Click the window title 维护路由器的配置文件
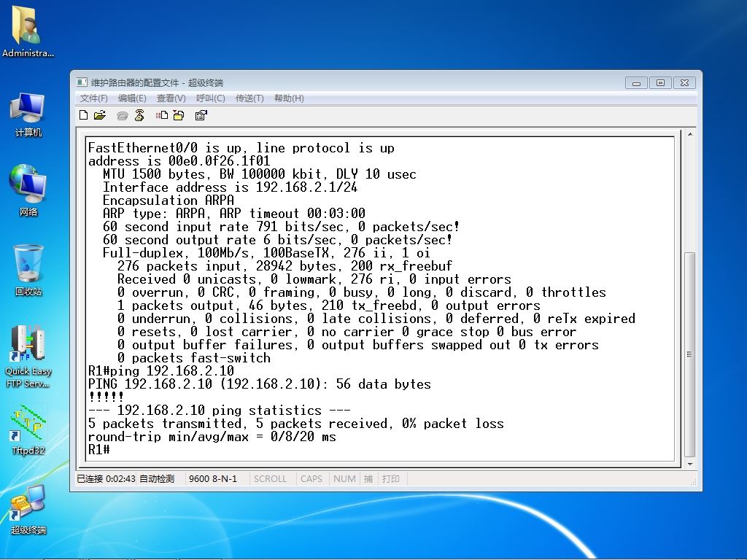This screenshot has height=560, width=747. [135, 83]
